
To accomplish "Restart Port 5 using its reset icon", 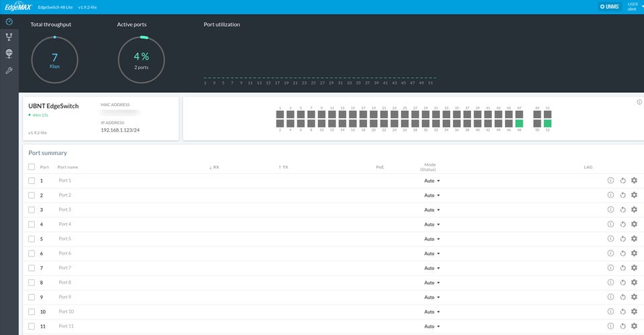I will pyautogui.click(x=623, y=239).
